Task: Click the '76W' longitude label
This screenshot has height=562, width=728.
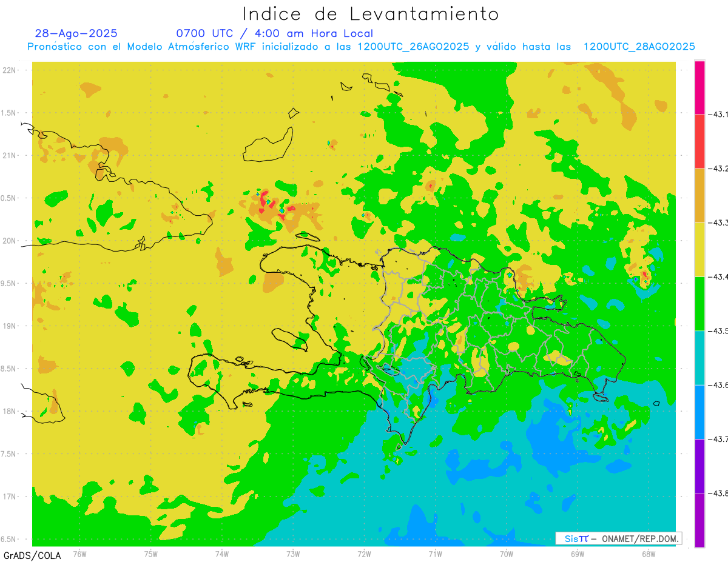Action: pyautogui.click(x=79, y=554)
